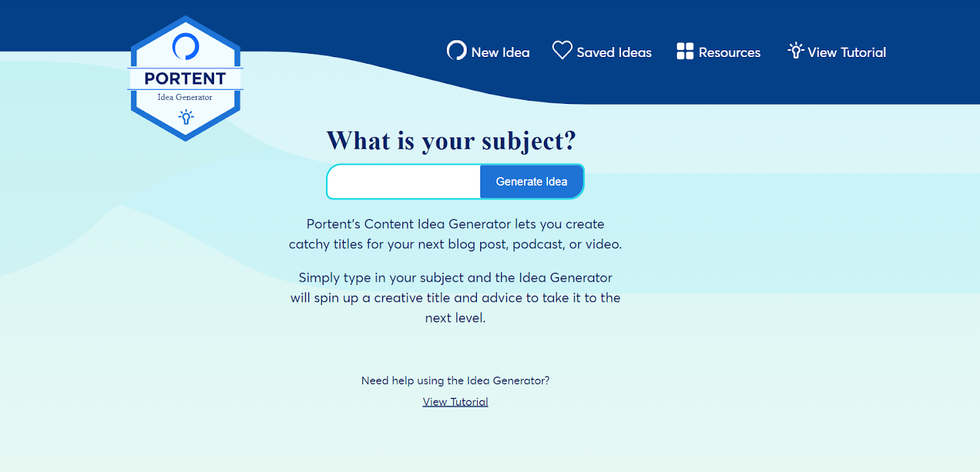Click the New Idea circular arrow icon

coord(456,51)
